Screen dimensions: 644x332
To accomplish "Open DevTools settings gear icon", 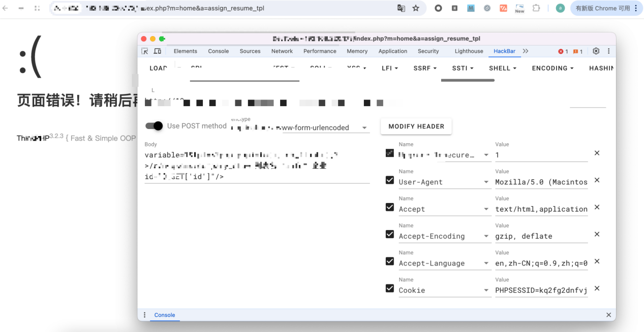I will [x=596, y=51].
